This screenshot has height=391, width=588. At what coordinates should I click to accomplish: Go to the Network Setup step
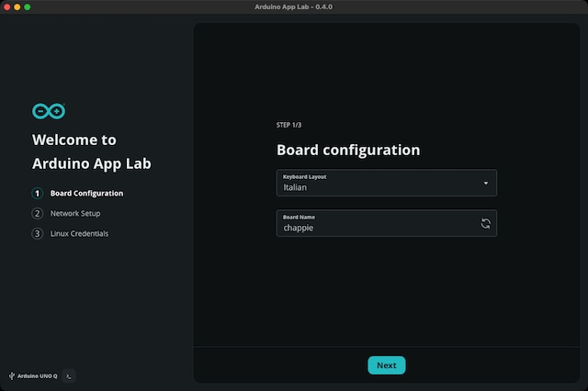point(75,214)
